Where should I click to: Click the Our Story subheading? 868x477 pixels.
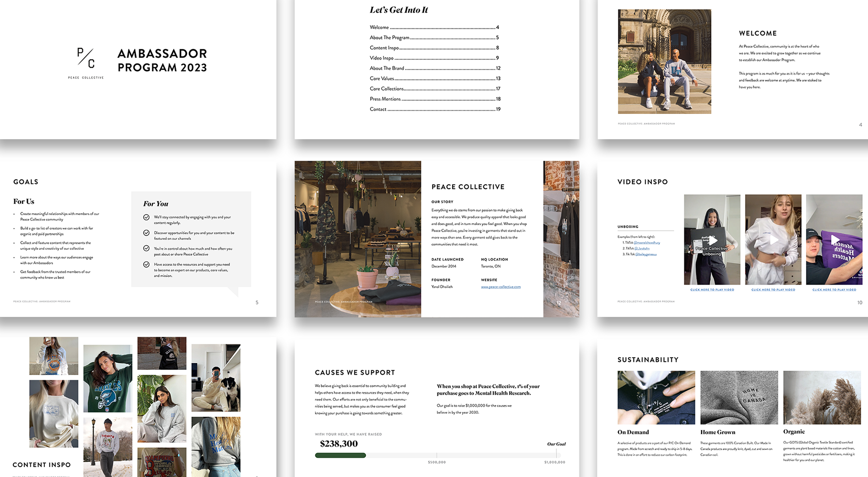pos(442,202)
